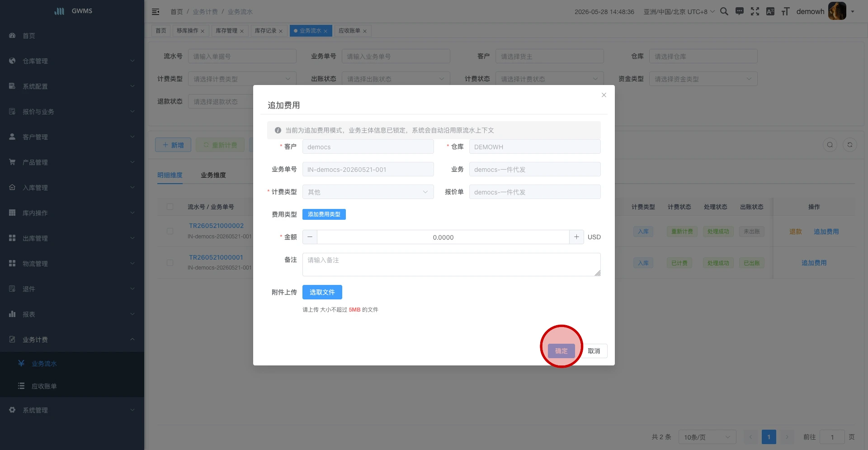Click the 客户管理 person icon
The width and height of the screenshot is (868, 450).
[12, 137]
